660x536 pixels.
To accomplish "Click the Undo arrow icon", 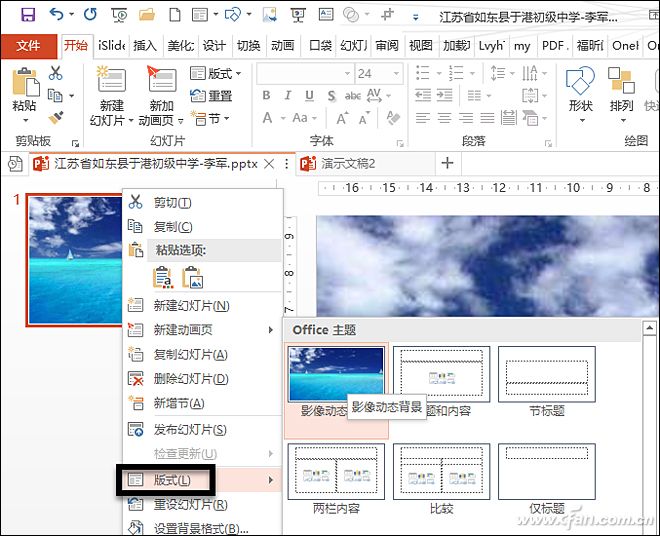I will [x=56, y=15].
